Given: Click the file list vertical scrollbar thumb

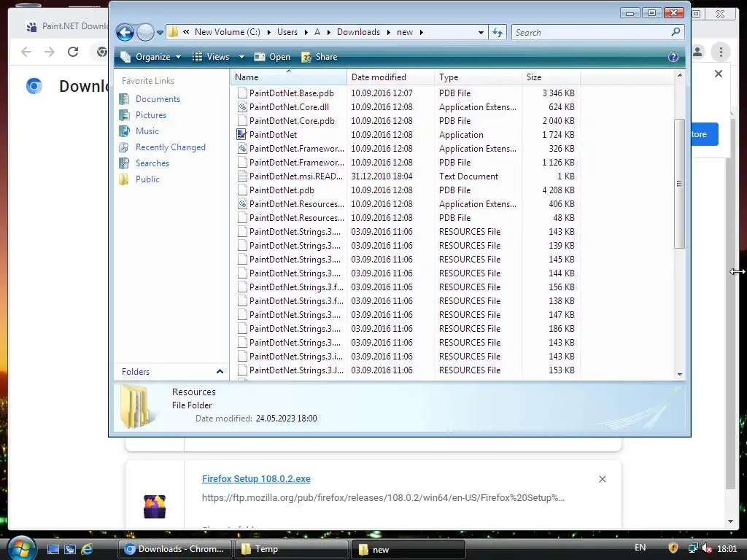Looking at the screenshot, I should [x=680, y=183].
